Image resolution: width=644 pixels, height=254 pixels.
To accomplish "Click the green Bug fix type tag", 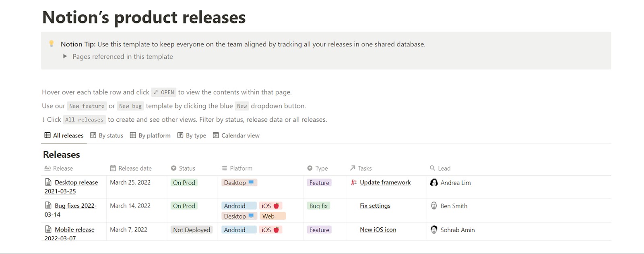I will coord(318,206).
